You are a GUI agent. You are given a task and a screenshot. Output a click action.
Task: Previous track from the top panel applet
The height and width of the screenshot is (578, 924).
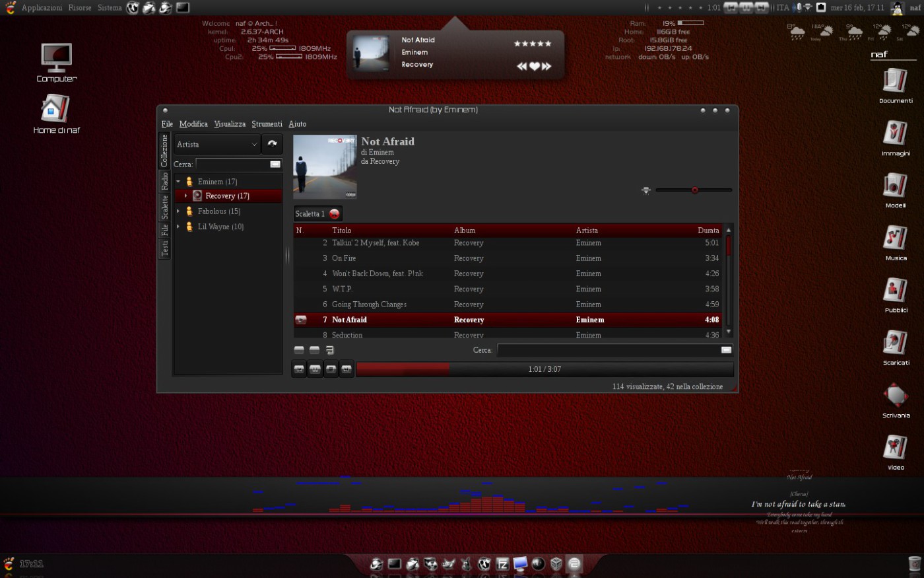coord(731,8)
